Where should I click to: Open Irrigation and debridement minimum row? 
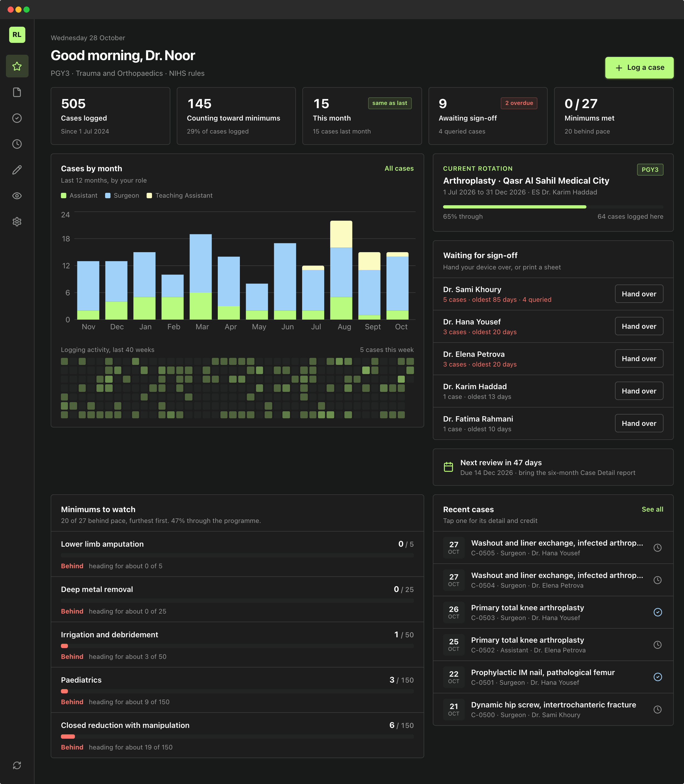[x=237, y=645]
